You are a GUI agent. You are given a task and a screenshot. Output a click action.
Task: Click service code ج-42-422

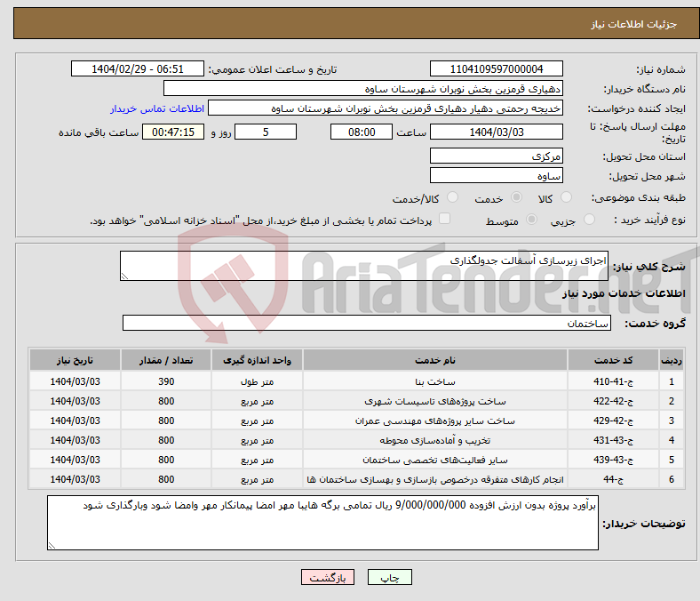(x=614, y=401)
